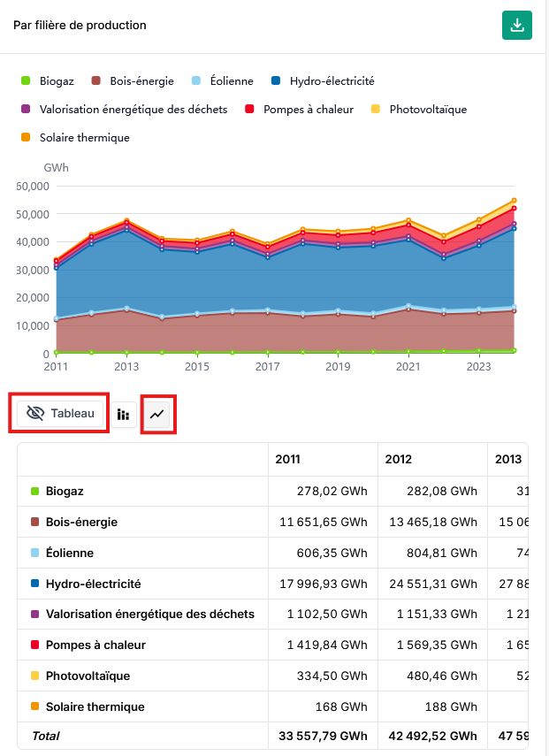The height and width of the screenshot is (756, 549).
Task: Select total cell 33 557,79 GWh
Action: pos(323,737)
